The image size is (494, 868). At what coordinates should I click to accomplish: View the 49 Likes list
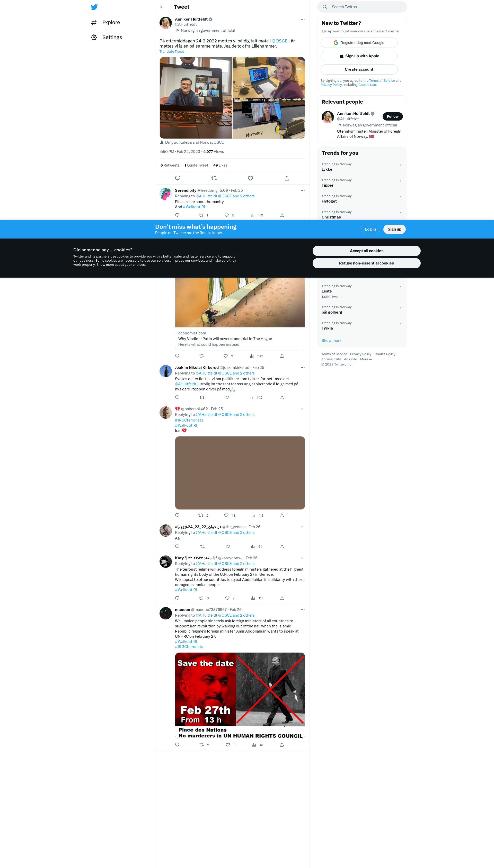220,165
